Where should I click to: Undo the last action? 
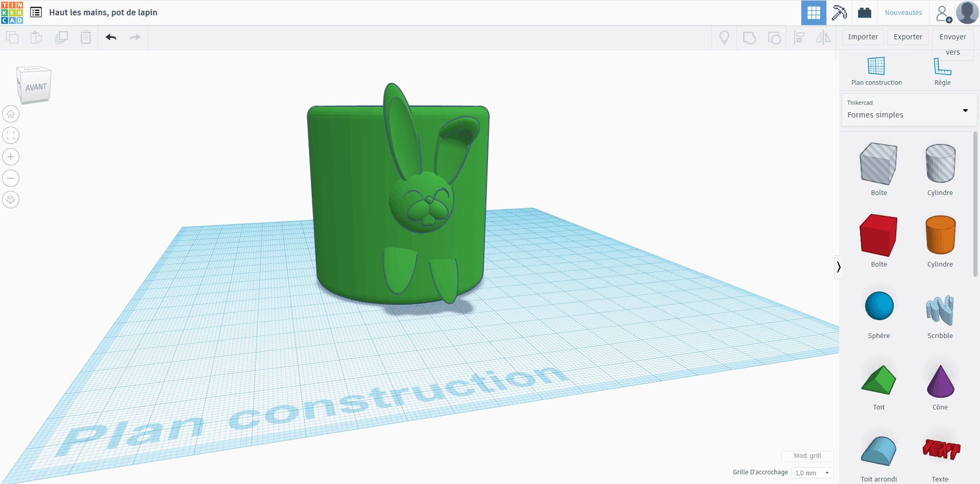[111, 37]
